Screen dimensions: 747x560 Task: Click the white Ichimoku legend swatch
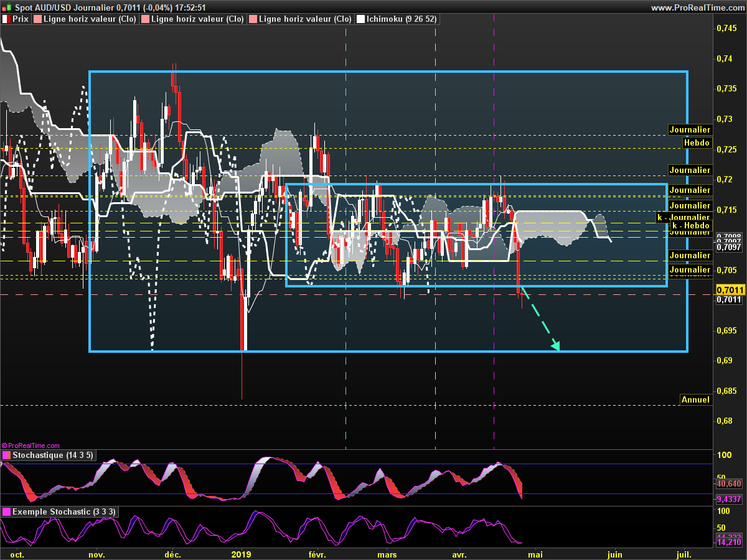360,19
